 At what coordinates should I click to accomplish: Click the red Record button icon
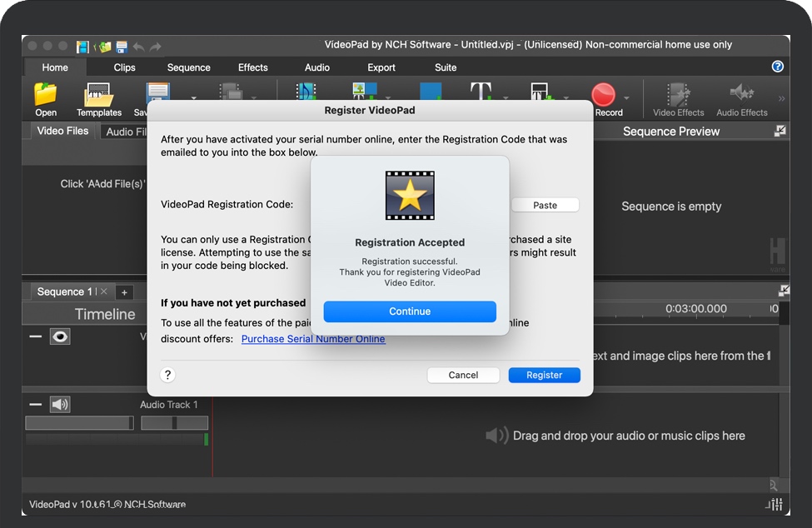click(x=603, y=94)
